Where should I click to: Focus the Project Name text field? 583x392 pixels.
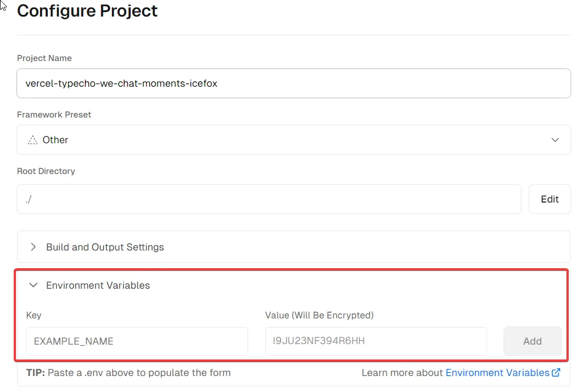(x=293, y=83)
